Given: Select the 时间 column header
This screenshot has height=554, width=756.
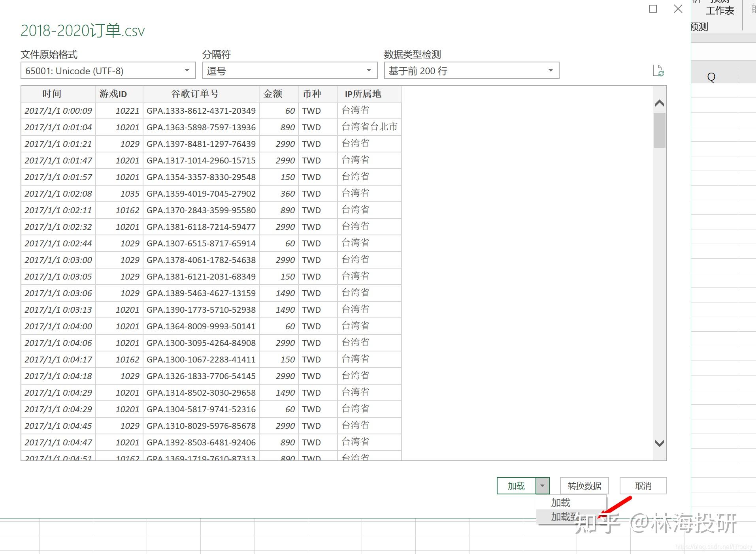Looking at the screenshot, I should point(53,94).
